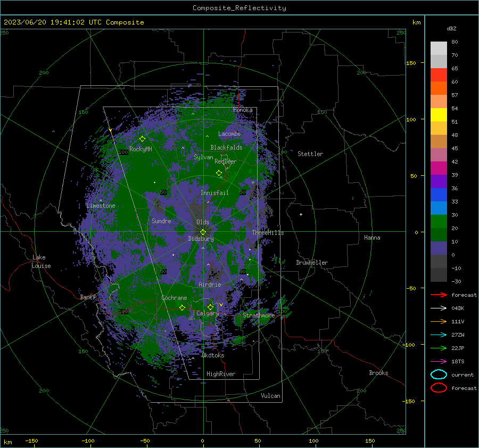Viewport: 479px width, 448px height.
Task: Click the cyan current ellipse in legend
Action: pos(439,374)
